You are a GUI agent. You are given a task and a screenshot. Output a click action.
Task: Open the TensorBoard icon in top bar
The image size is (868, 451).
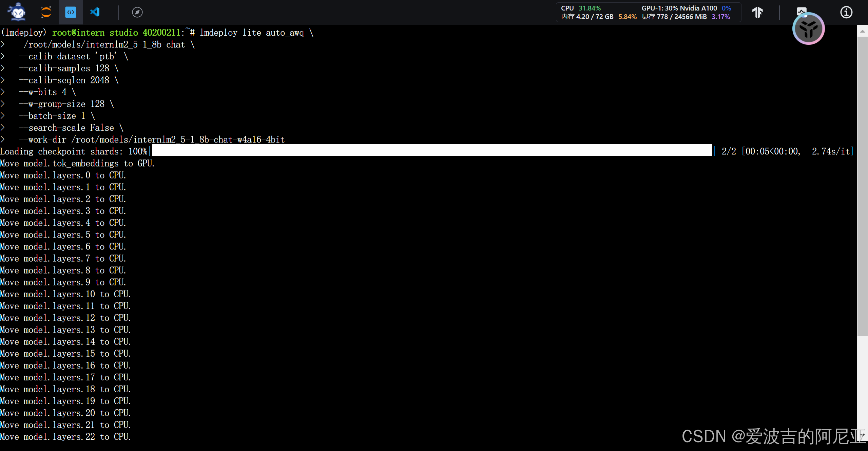click(757, 12)
